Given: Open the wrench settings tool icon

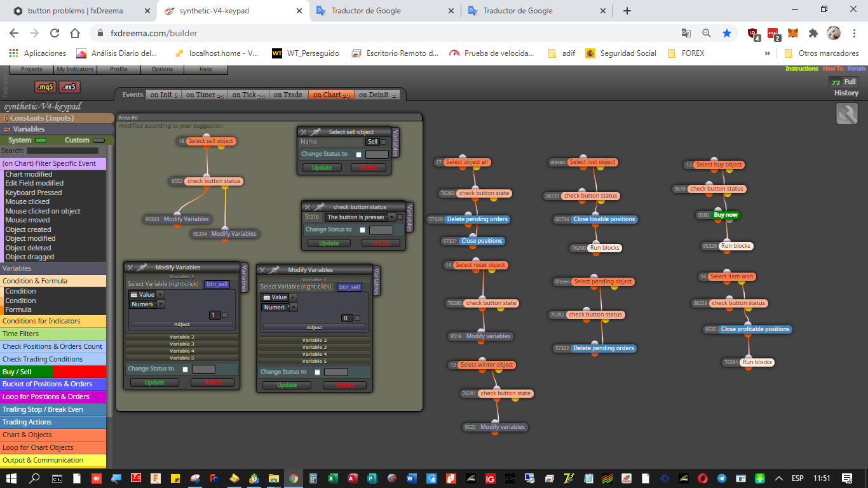Looking at the screenshot, I should (x=847, y=114).
